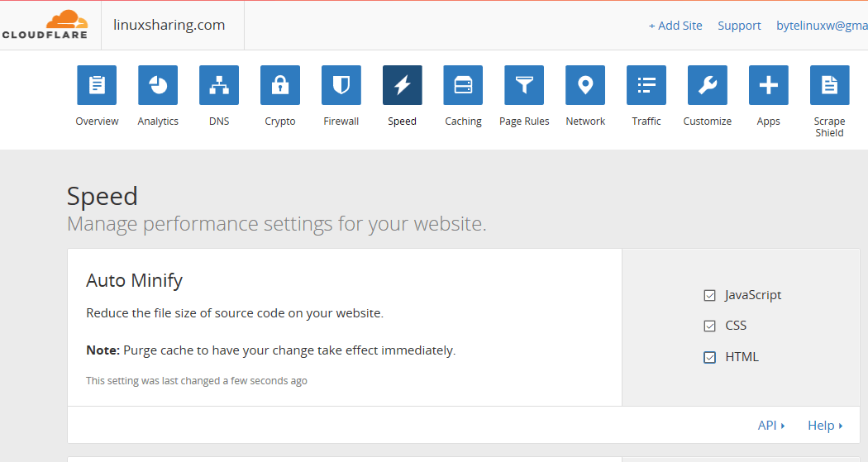
Task: Open the Firewall shield icon
Action: 341,85
